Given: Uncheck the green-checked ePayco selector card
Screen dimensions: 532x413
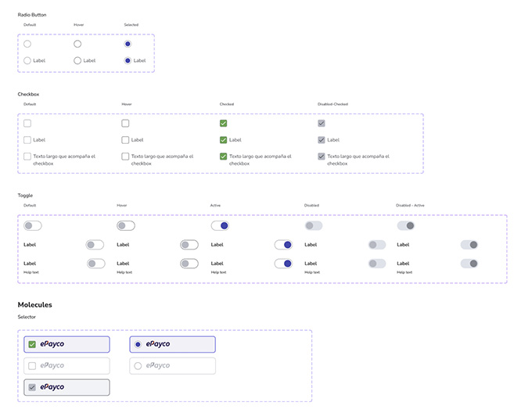Looking at the screenshot, I should pyautogui.click(x=66, y=344).
